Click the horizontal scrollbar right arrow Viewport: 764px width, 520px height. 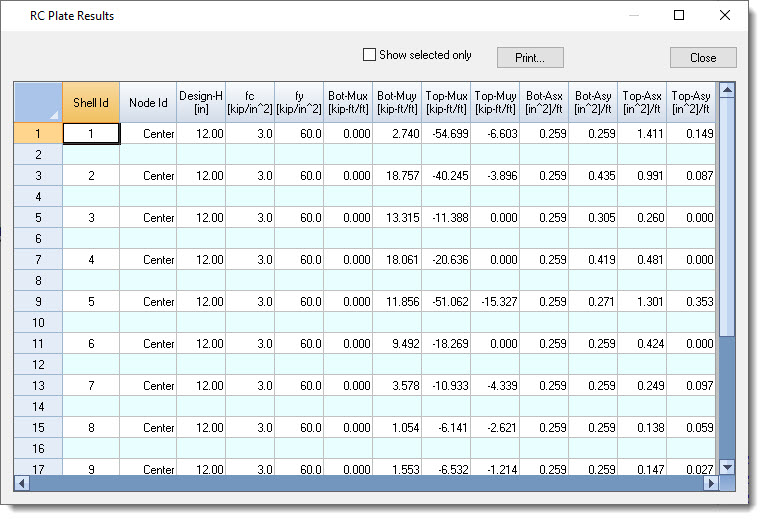coord(711,482)
